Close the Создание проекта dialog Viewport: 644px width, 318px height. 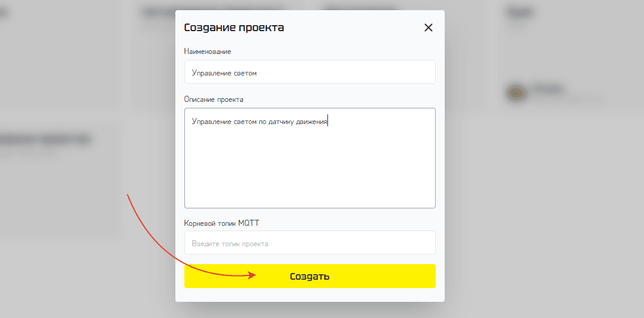tap(428, 28)
